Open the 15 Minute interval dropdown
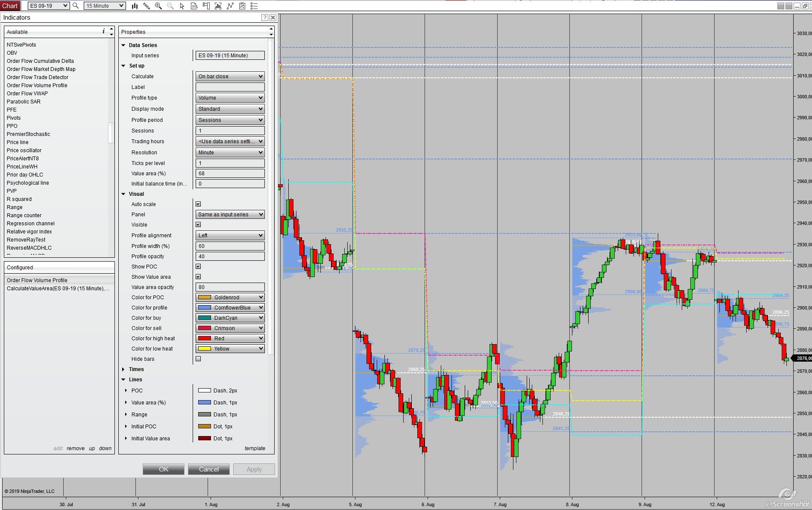812x510 pixels. [x=105, y=6]
